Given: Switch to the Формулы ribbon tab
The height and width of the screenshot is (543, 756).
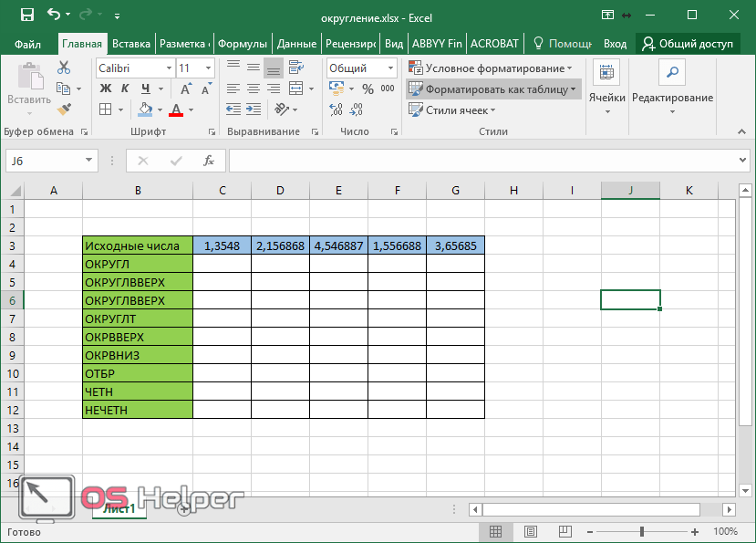Looking at the screenshot, I should point(242,44).
